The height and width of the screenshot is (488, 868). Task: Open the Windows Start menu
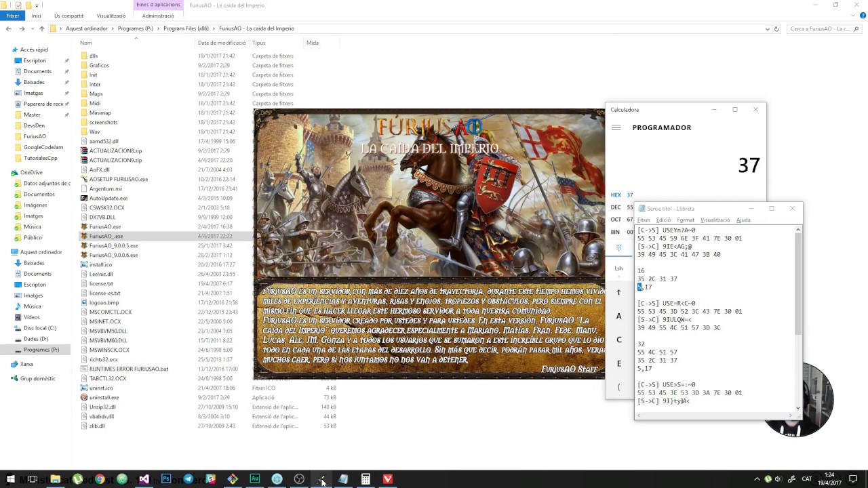click(10, 479)
